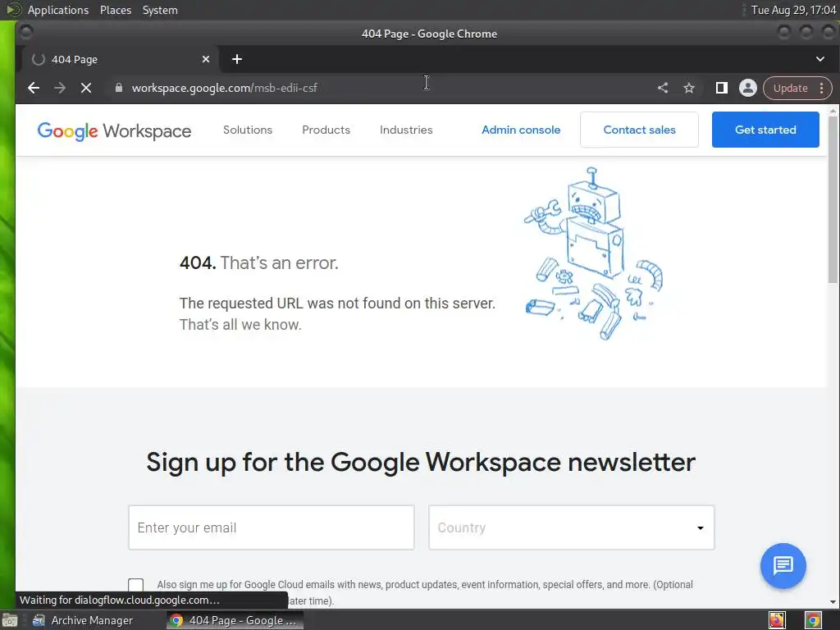This screenshot has width=840, height=630.
Task: Expand the Country dropdown
Action: click(571, 527)
